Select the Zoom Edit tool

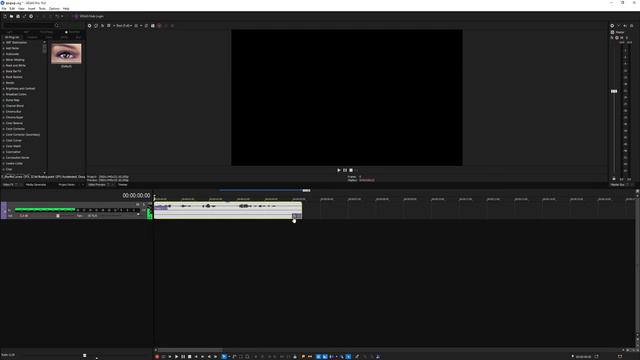tap(247, 357)
